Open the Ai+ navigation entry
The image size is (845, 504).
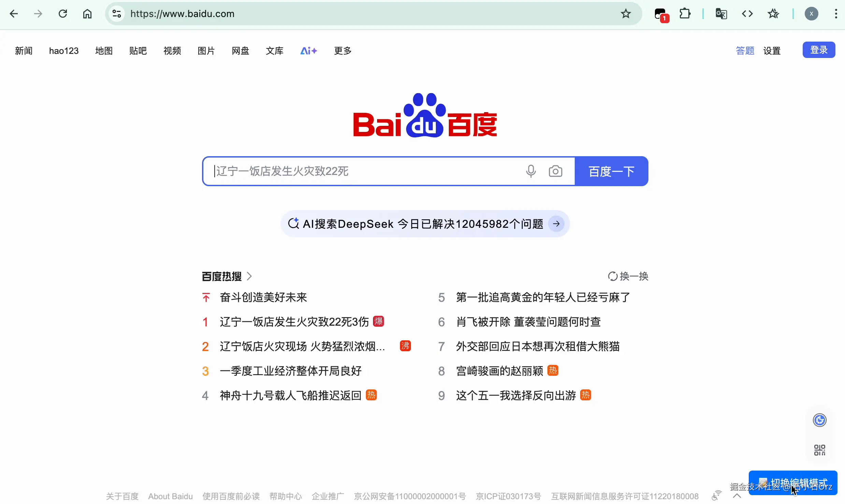pos(309,51)
